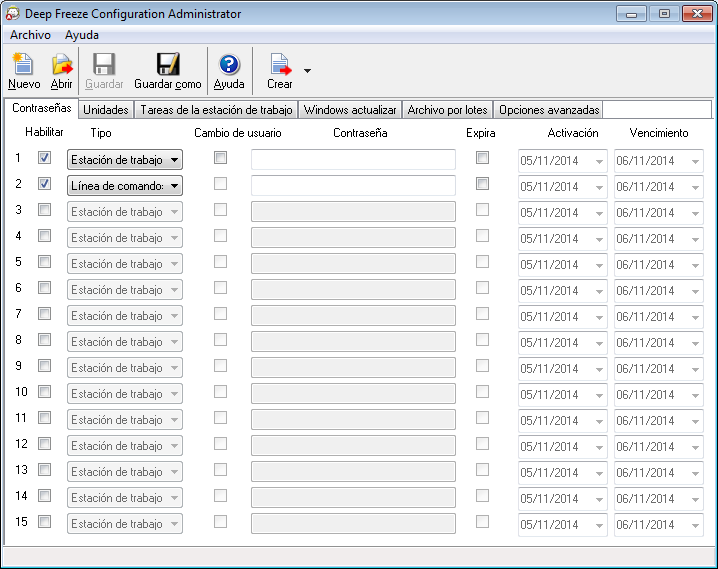
Task: Open a file with the Abrir icon
Action: pos(62,66)
